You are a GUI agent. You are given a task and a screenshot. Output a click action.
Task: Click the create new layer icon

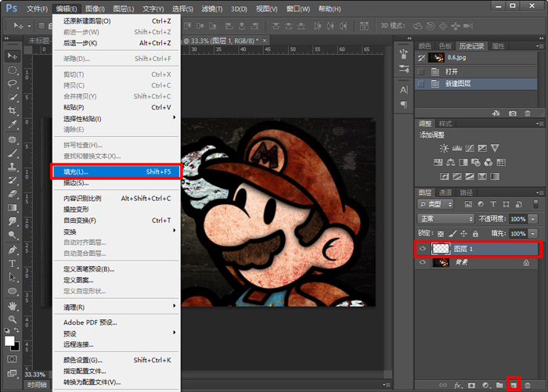click(514, 385)
